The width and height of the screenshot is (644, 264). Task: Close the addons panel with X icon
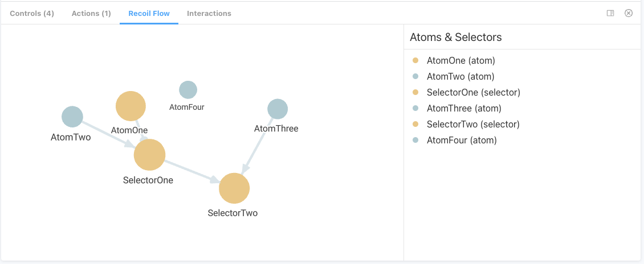[x=629, y=13]
